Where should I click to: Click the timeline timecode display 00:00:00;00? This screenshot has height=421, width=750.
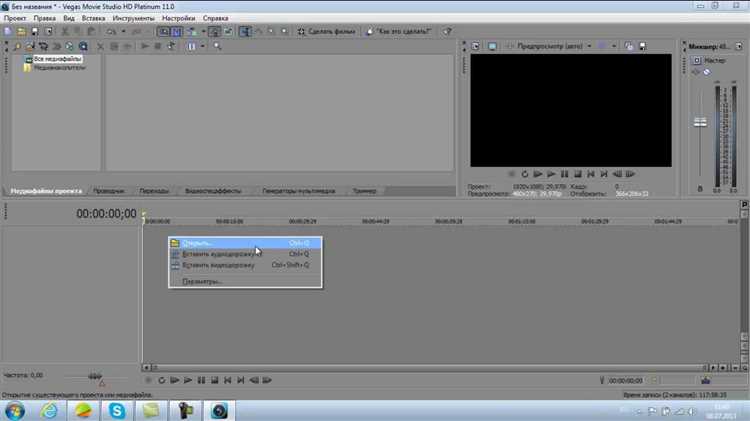pos(105,213)
